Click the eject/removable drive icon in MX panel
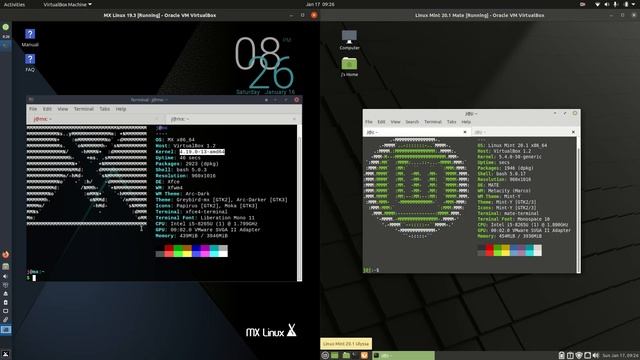 (x=6, y=293)
